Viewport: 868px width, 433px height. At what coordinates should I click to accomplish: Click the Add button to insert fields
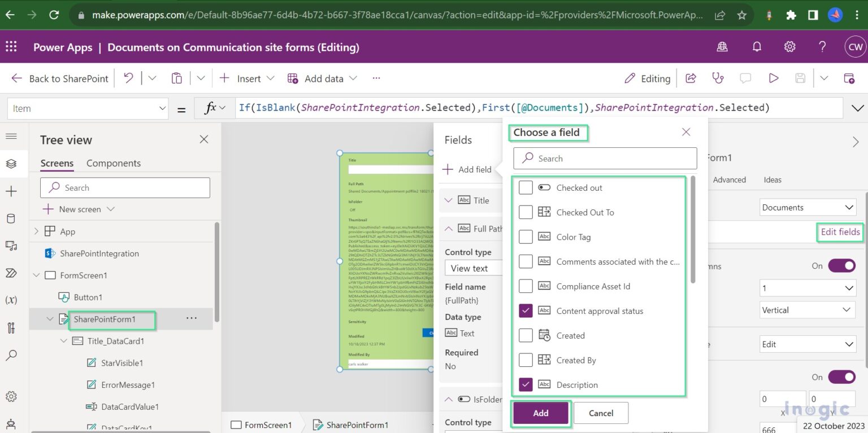pos(540,413)
